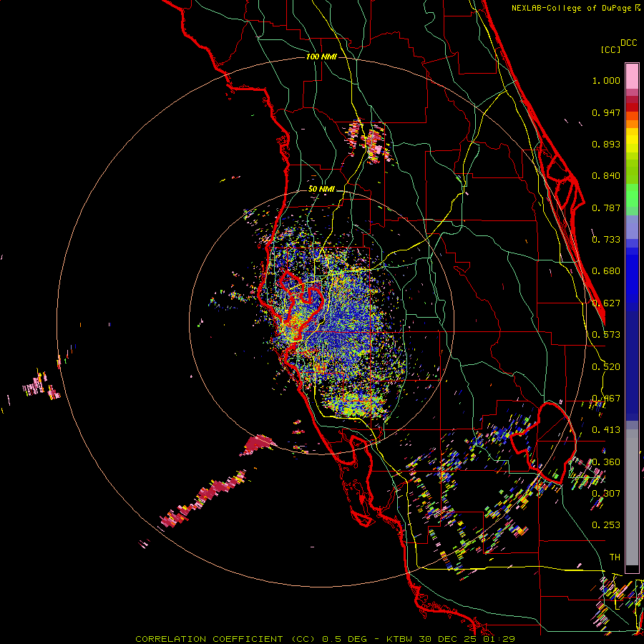The height and width of the screenshot is (644, 644).
Task: Select the 1.000 legend value
Action: (x=606, y=80)
